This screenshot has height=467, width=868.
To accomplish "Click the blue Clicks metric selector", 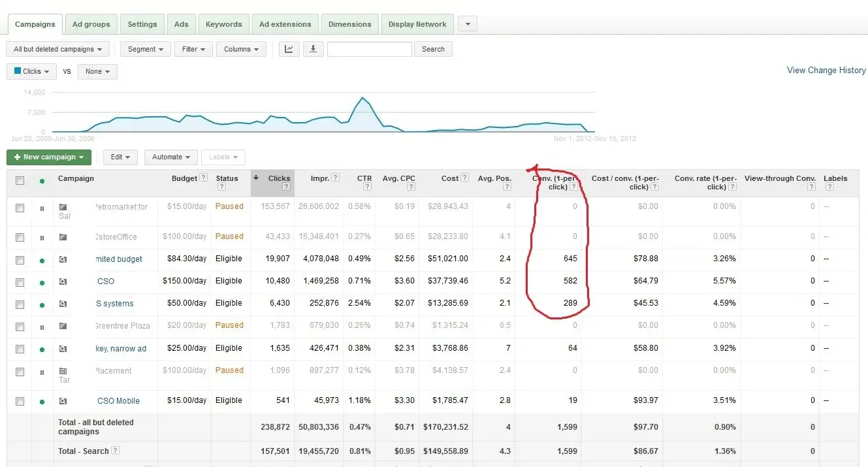I will 31,71.
